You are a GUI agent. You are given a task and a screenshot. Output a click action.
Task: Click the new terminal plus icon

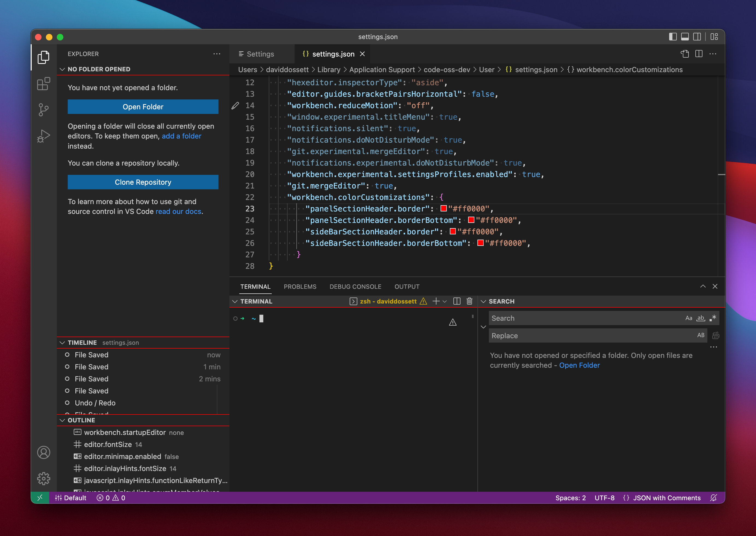pos(436,301)
